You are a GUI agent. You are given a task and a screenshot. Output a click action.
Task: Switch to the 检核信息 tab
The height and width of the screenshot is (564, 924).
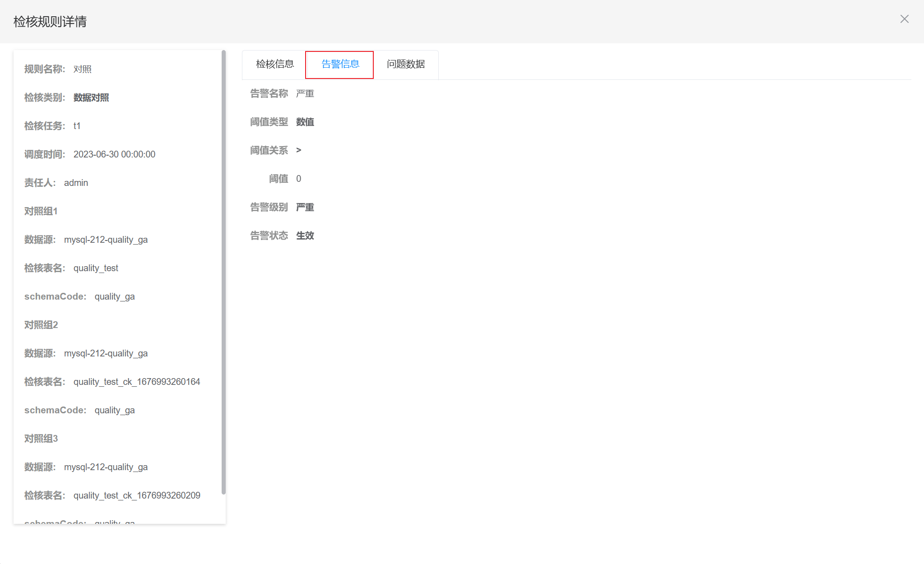(274, 64)
